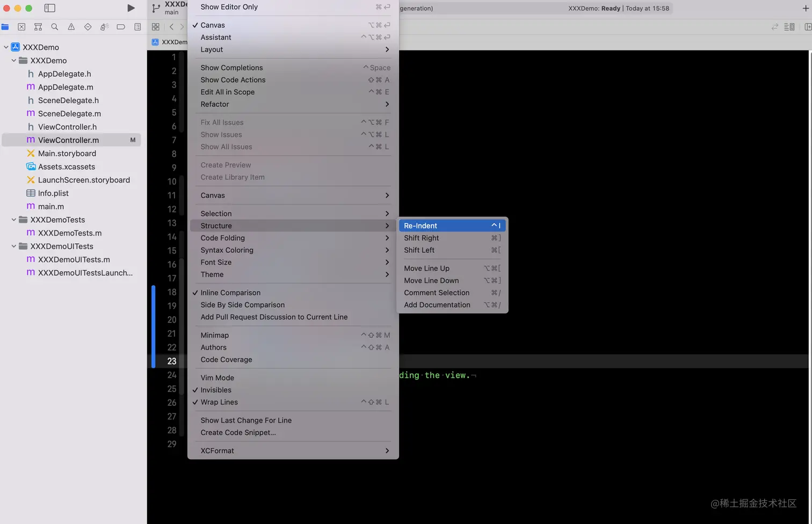Turn off Invisibles
The width and height of the screenshot is (812, 524).
293,390
